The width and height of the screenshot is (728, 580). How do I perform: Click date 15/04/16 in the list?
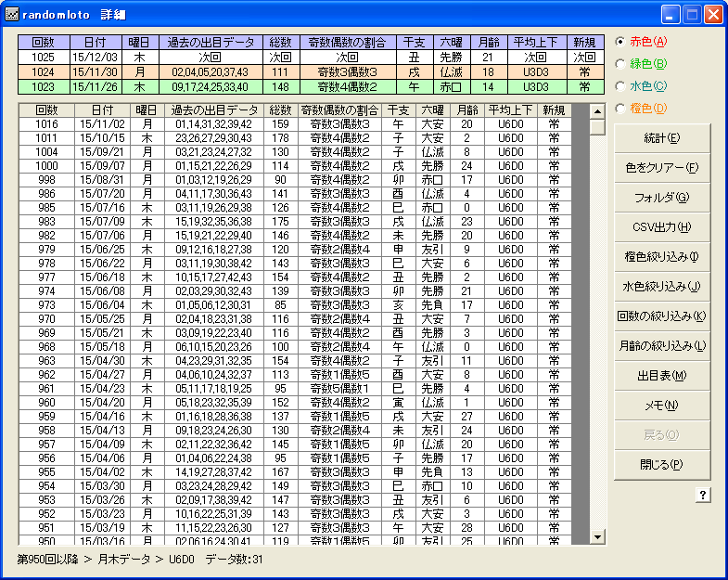[102, 417]
